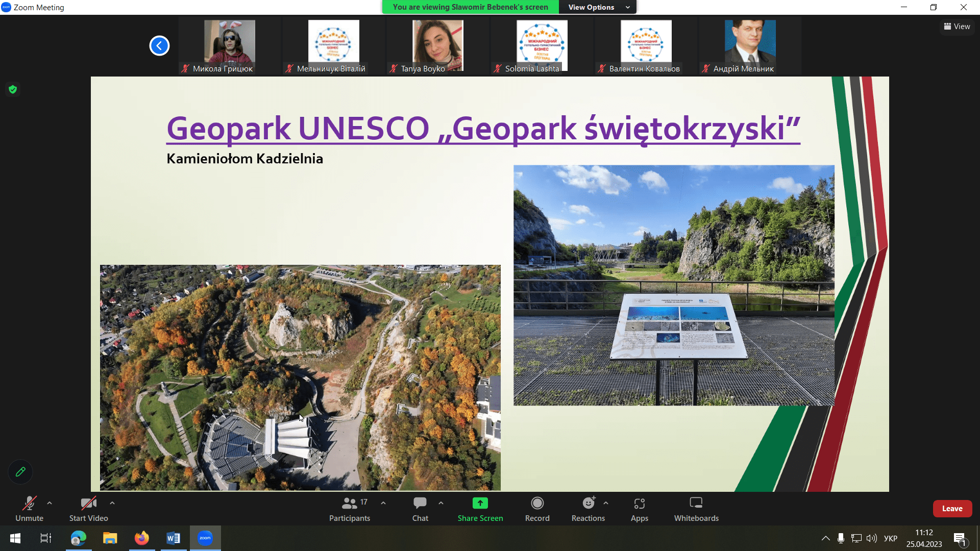Select Solomia Lashta participant thumbnail

coord(542,46)
